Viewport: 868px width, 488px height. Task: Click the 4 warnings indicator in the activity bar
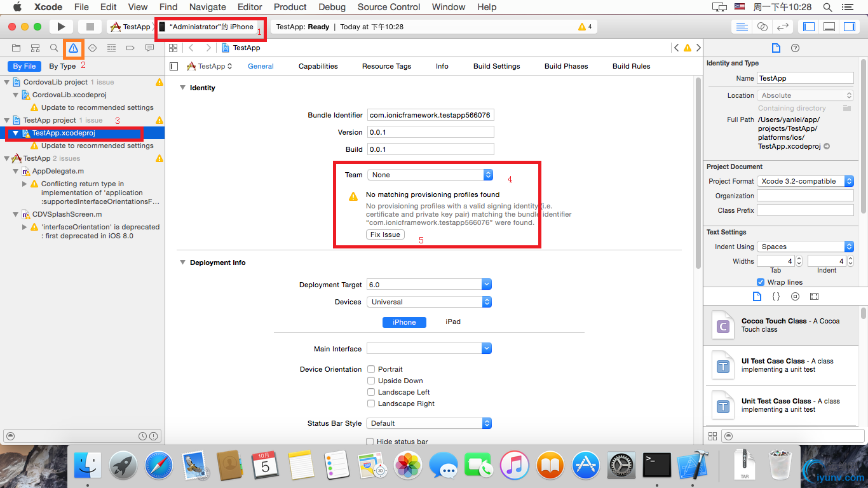(x=585, y=27)
